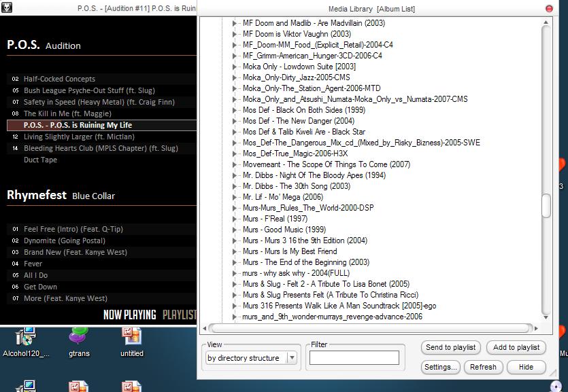The image size is (568, 392).
Task: Open the gtrans desktop shortcut
Action: [79, 342]
